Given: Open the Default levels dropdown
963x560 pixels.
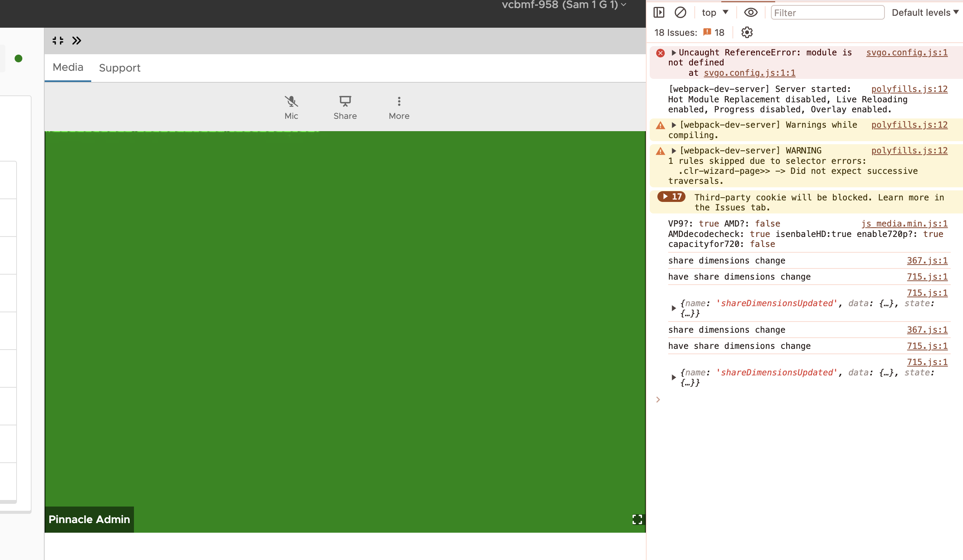Looking at the screenshot, I should tap(925, 13).
